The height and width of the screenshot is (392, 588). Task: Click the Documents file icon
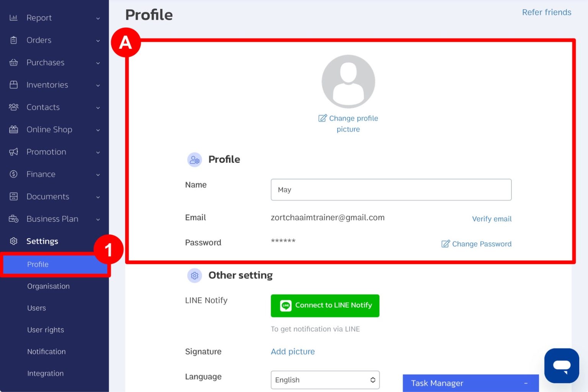coord(13,196)
